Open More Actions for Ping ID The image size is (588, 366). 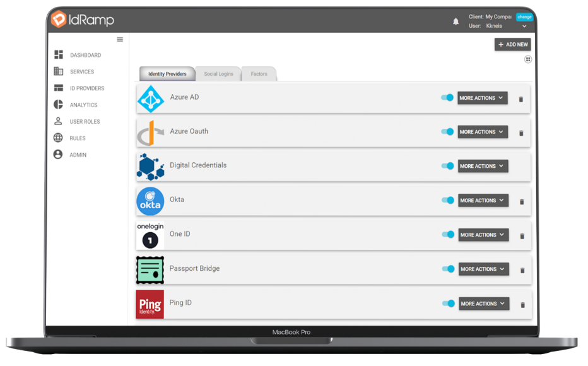(x=485, y=304)
